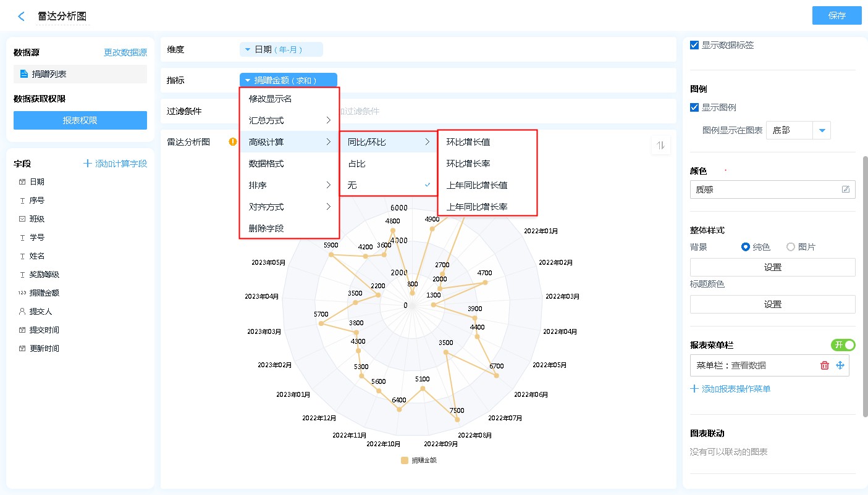Screen dimensions: 868x495
Task: Uncheck the 显示图例 checkbox
Action: point(694,107)
